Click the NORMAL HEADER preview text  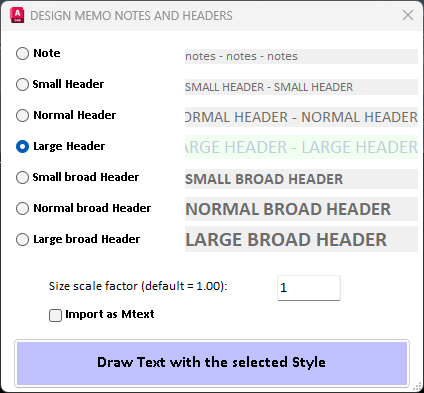301,117
